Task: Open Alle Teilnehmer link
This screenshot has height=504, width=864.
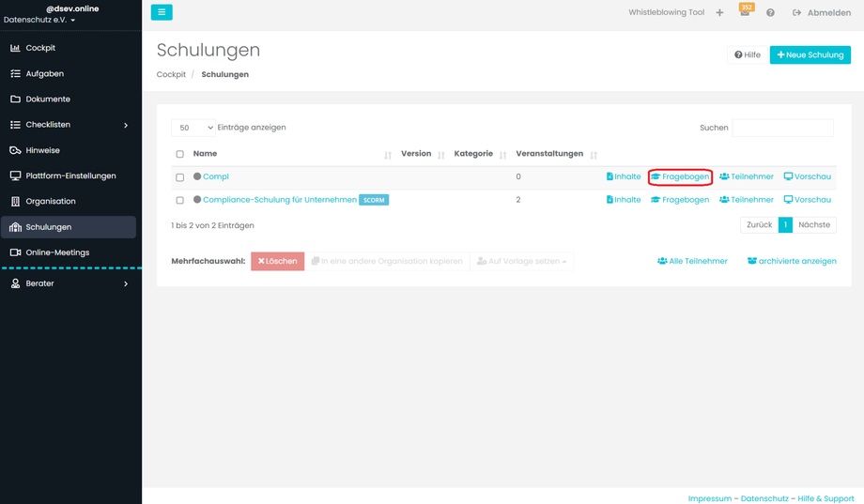Action: pos(692,261)
